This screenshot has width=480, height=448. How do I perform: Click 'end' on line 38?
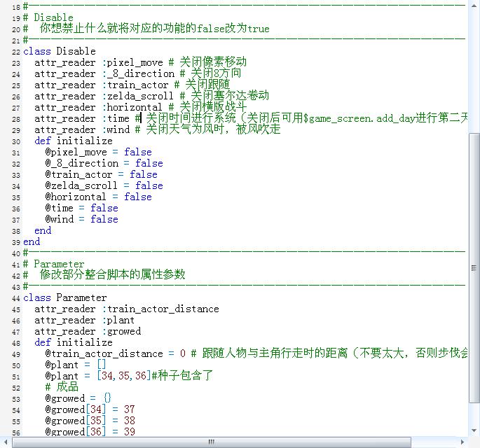click(x=43, y=230)
